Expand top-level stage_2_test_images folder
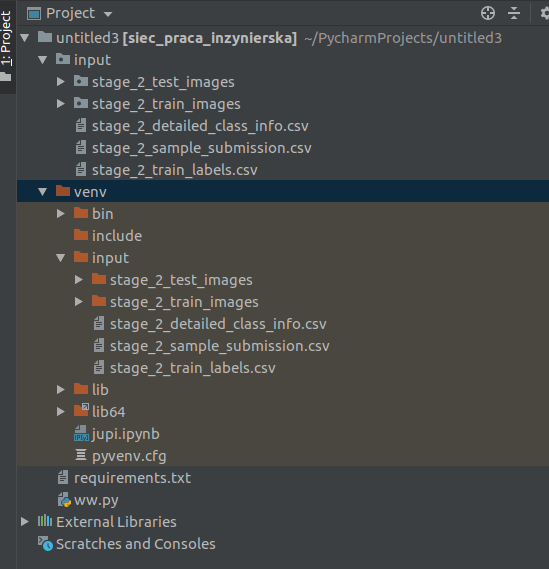549x569 pixels. pyautogui.click(x=61, y=82)
